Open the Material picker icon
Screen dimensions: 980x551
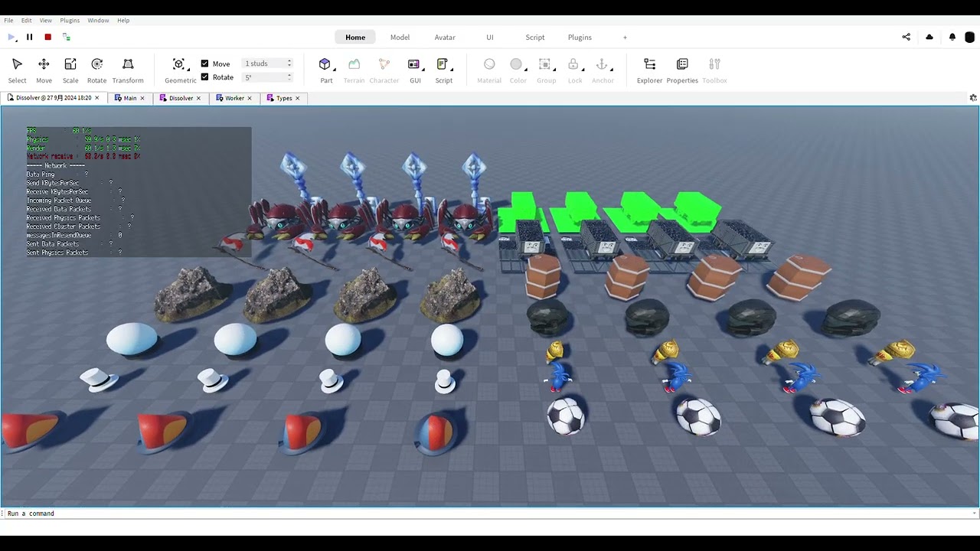point(489,64)
